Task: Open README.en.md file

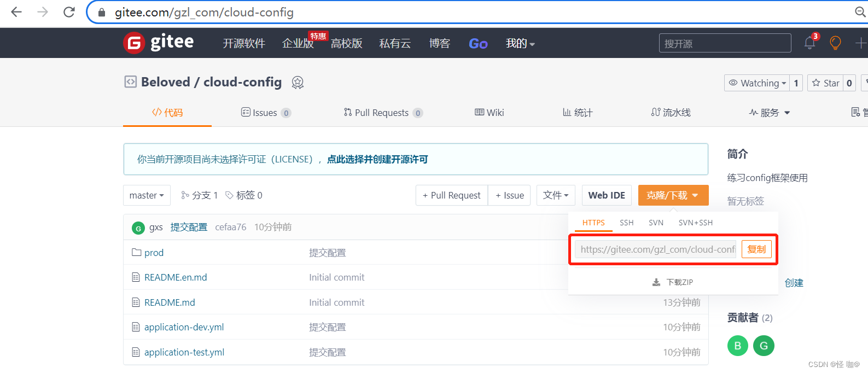Action: 176,277
